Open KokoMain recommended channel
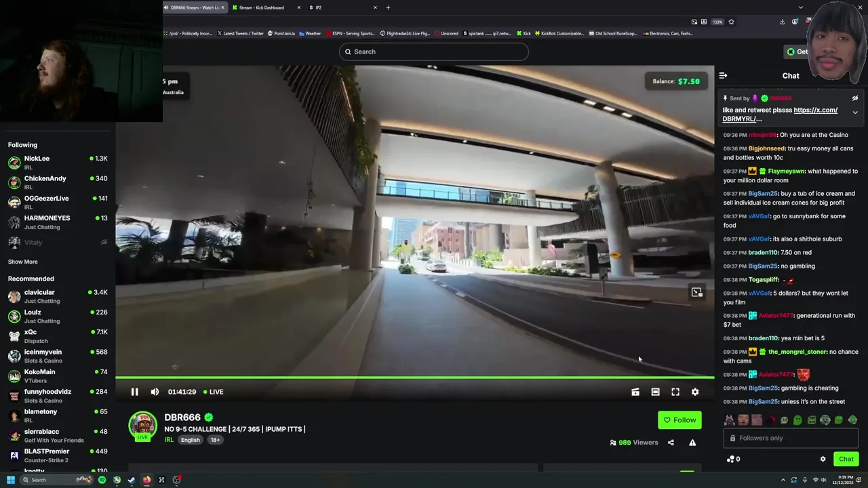 click(x=58, y=375)
